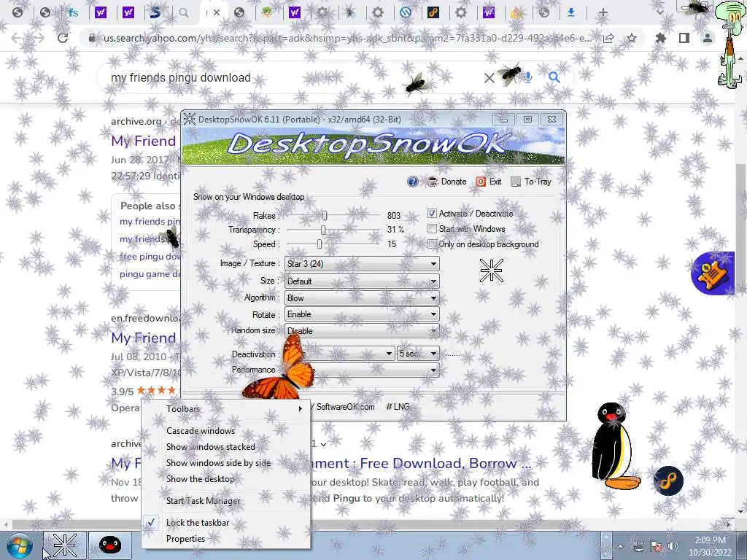Share the page with the share icon
The height and width of the screenshot is (560, 747).
pos(608,38)
